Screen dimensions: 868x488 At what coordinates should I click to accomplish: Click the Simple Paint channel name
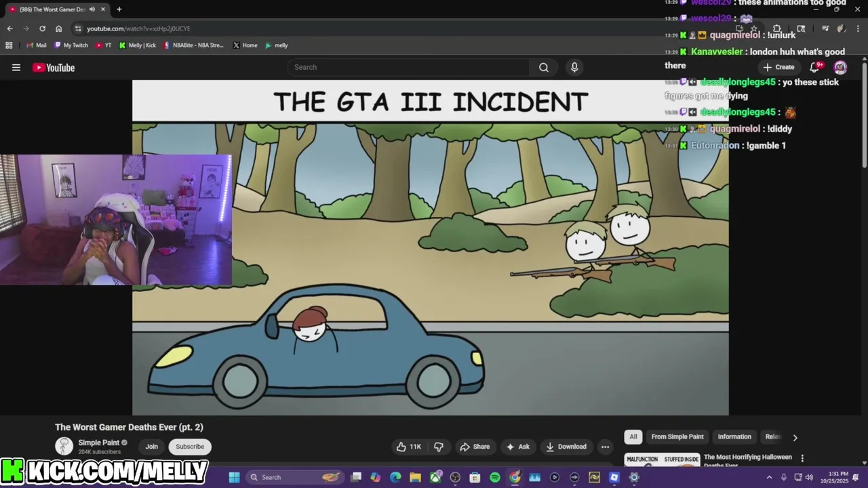point(98,443)
